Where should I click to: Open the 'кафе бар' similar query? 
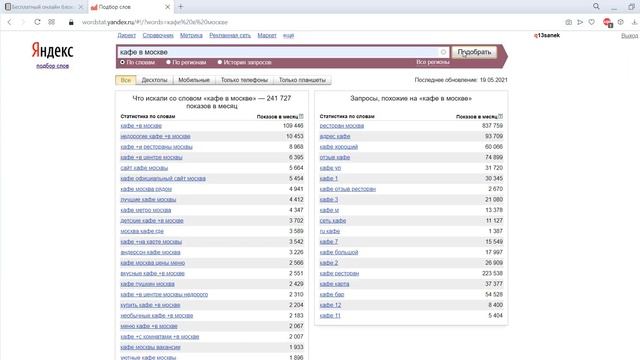pyautogui.click(x=332, y=295)
